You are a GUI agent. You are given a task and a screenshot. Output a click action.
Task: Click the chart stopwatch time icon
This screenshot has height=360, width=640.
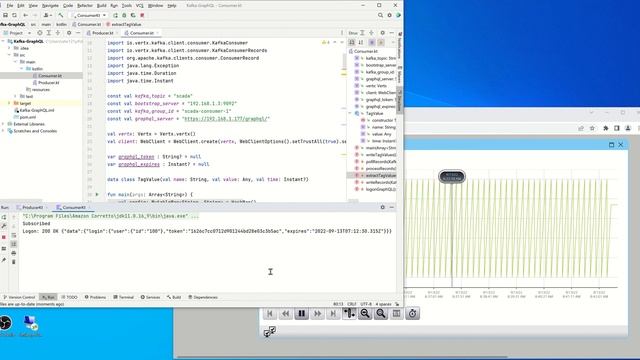tap(413, 313)
